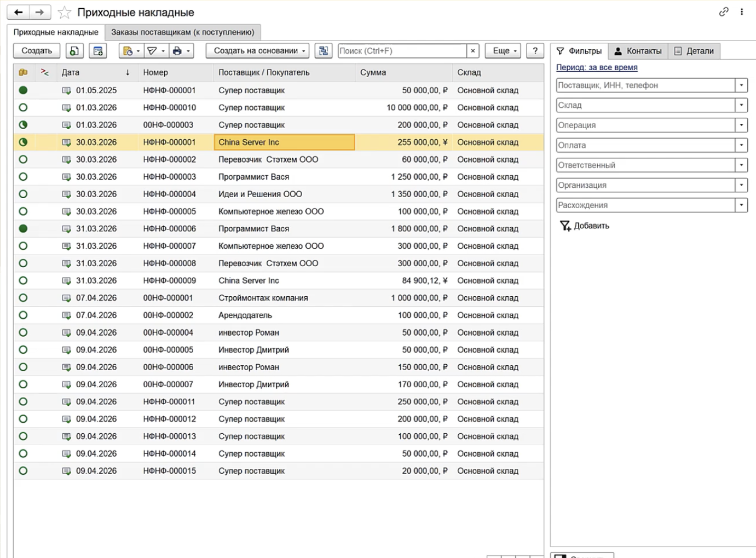Viewport: 756px width, 558px height.
Task: Sort the list by Сумма column header
Action: point(404,72)
